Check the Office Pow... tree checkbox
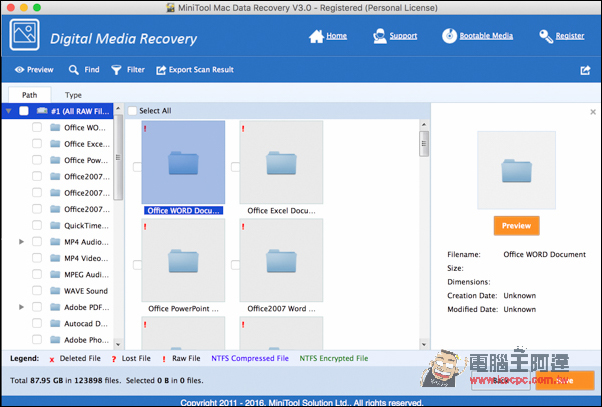Viewport: 602px width, 407px height. (x=37, y=160)
